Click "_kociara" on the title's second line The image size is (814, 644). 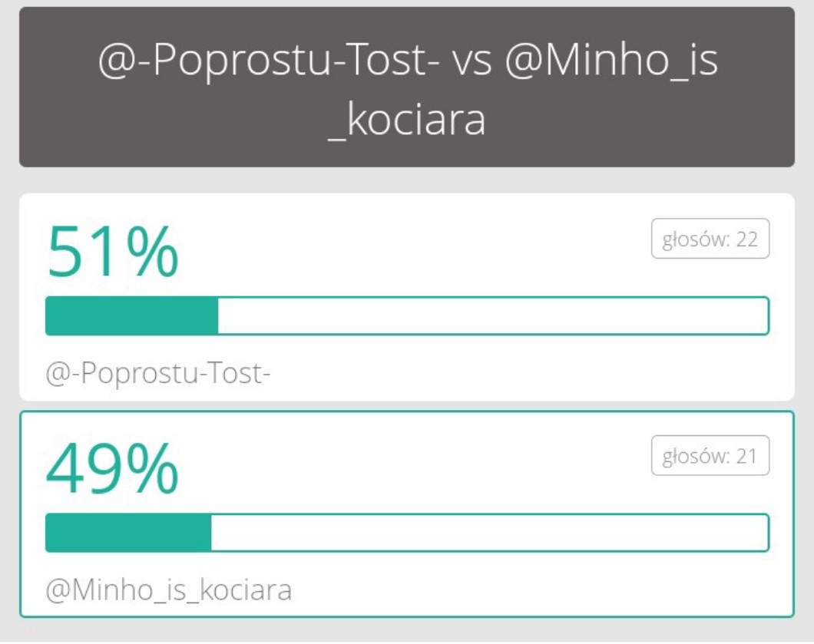click(x=406, y=122)
